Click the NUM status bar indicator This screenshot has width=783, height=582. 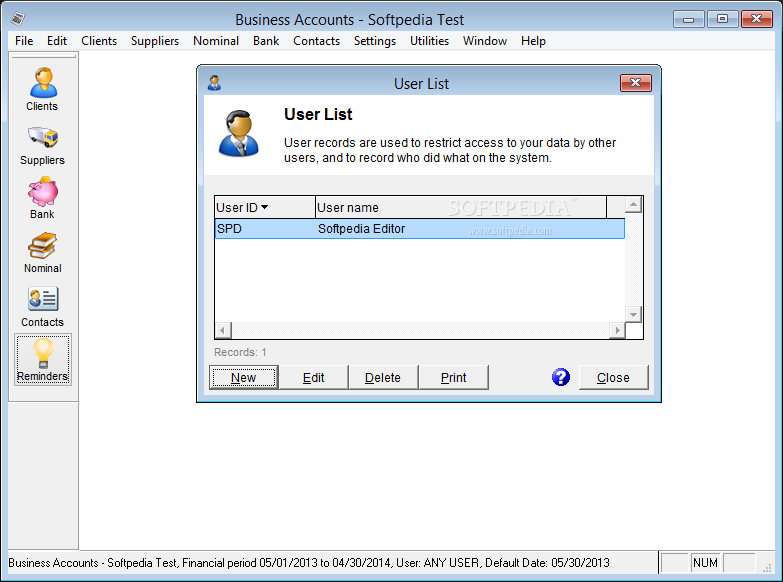coord(705,563)
